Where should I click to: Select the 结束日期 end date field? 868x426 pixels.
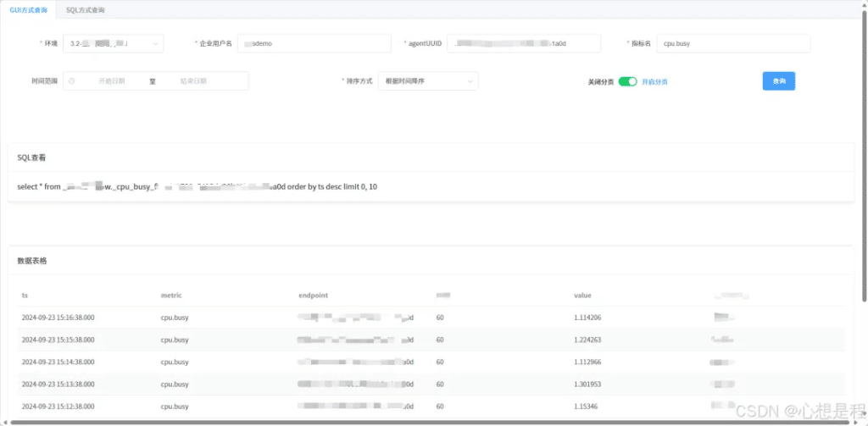[193, 81]
